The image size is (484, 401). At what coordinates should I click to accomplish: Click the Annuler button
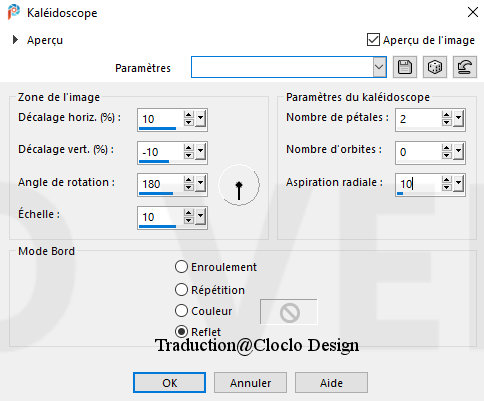[x=250, y=383]
